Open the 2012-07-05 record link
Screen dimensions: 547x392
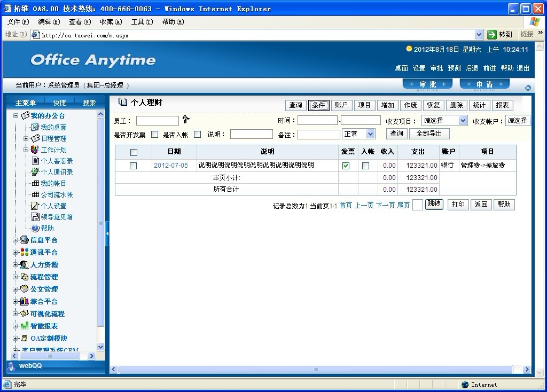pos(171,166)
